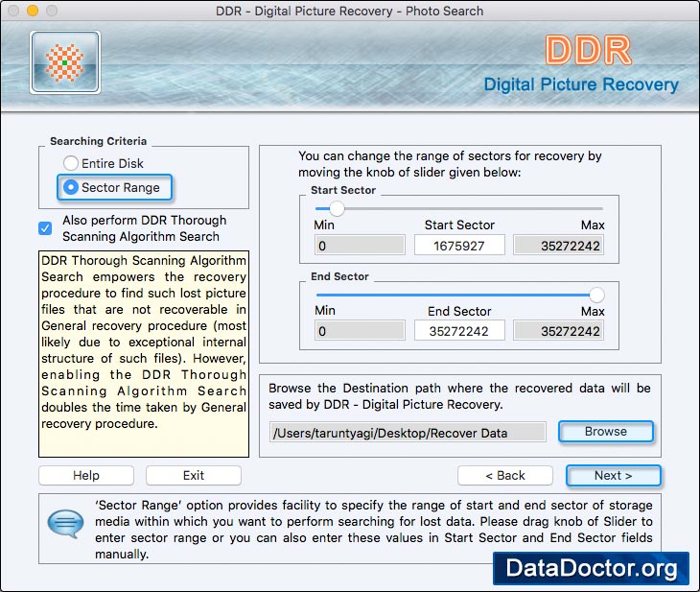The height and width of the screenshot is (592, 700).
Task: Click the End Sector Min field
Action: (360, 331)
